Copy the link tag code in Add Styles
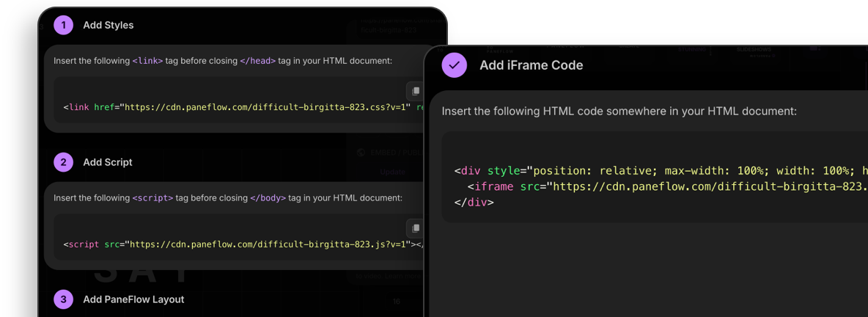Image resolution: width=868 pixels, height=317 pixels. (415, 91)
